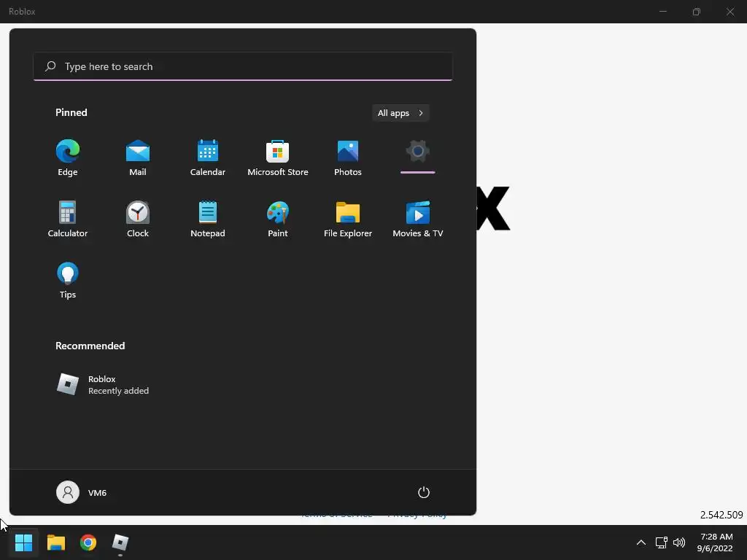The height and width of the screenshot is (560, 747).
Task: Launch the Paint app
Action: (x=278, y=219)
